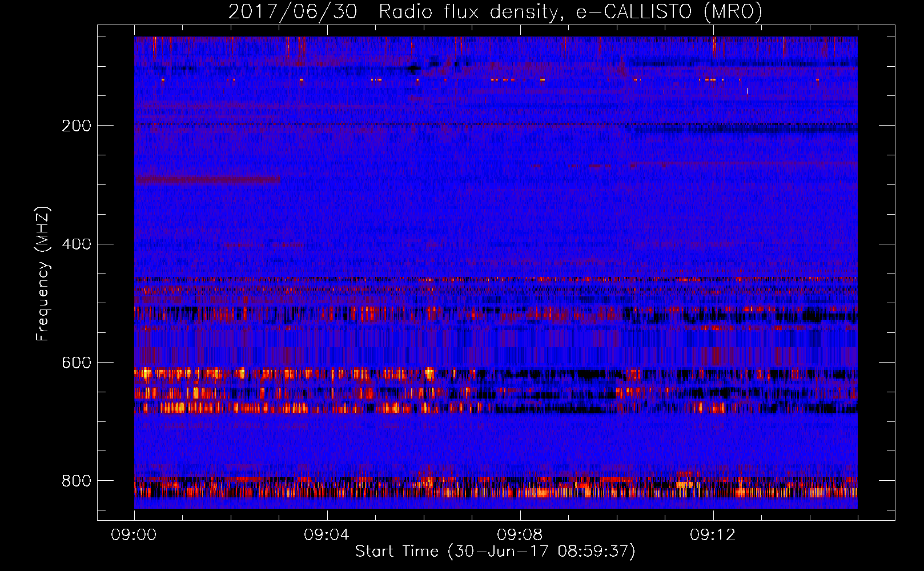Screen dimensions: 924x571
Task: Click the 600 frequency tick label
Action: point(77,363)
